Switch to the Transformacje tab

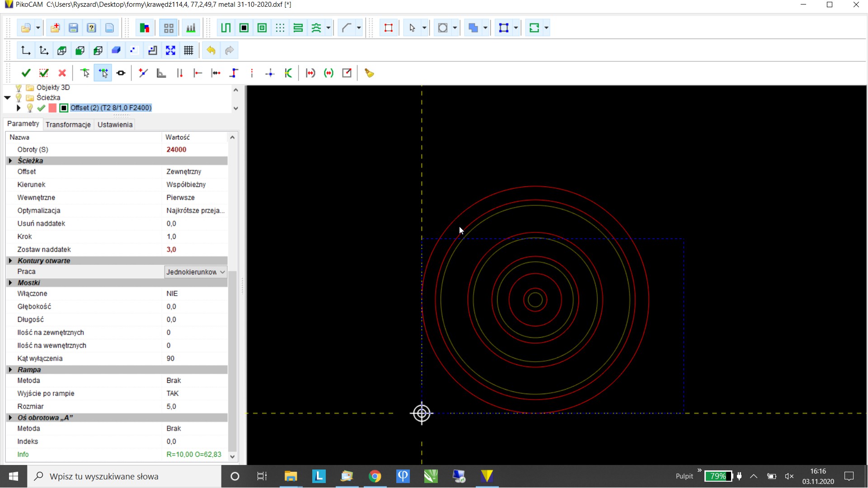(x=68, y=125)
